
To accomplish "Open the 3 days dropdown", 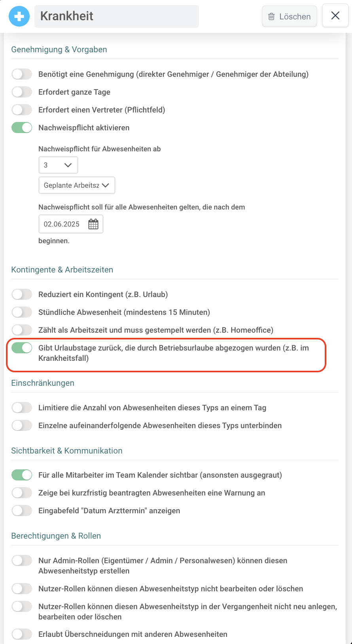I will click(58, 165).
